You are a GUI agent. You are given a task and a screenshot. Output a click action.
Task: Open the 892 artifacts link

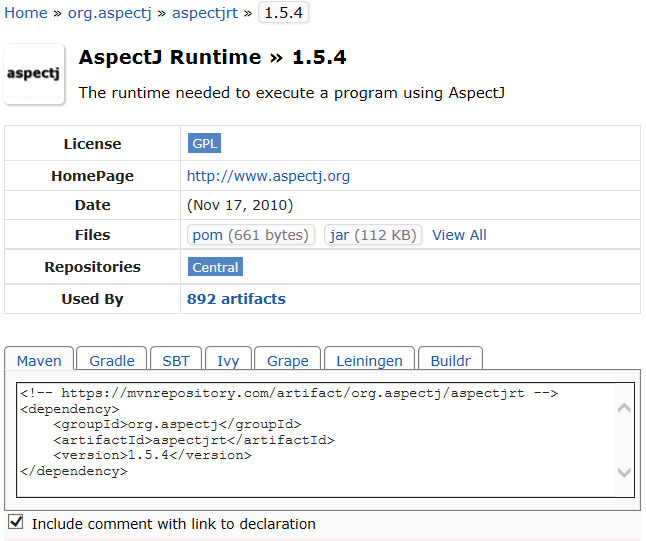coord(236,299)
